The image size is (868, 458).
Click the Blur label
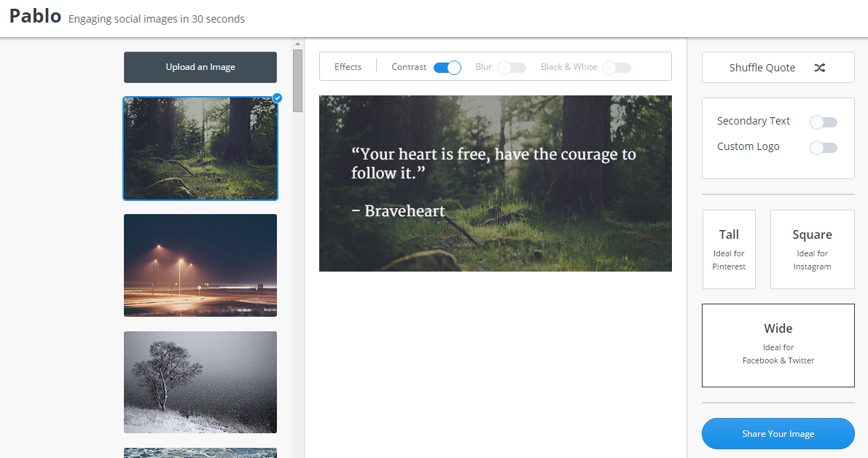pos(483,67)
